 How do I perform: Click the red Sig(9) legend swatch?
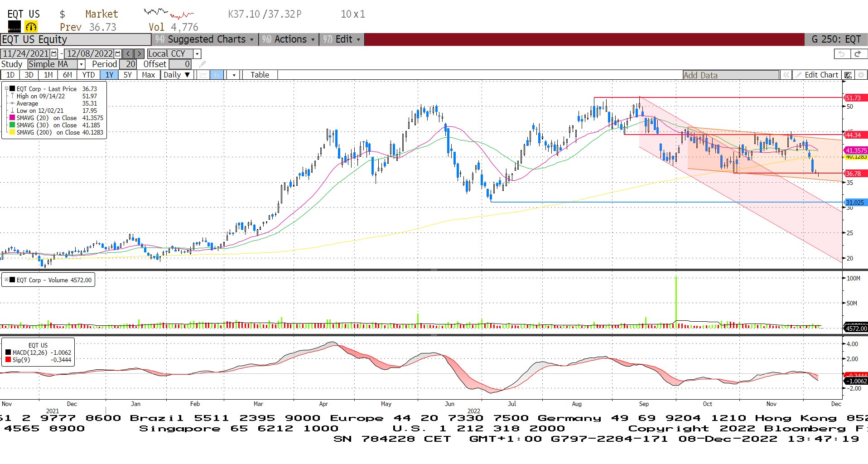point(8,360)
